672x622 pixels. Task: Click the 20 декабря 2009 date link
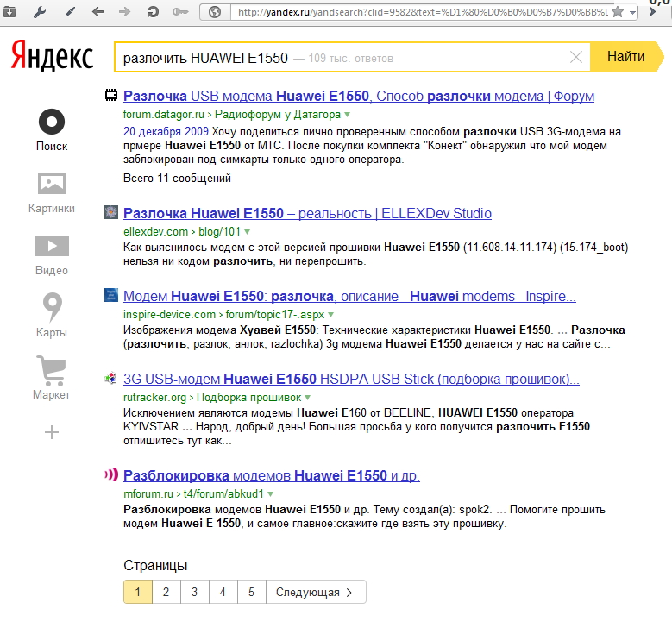pyautogui.click(x=166, y=131)
